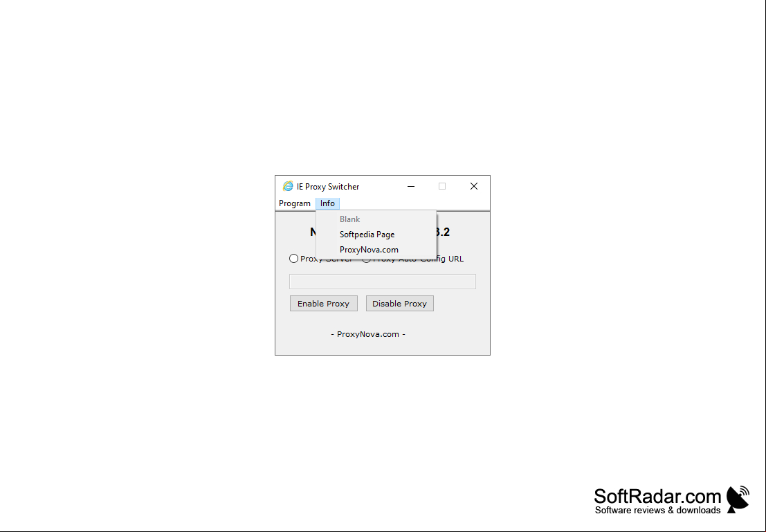Image resolution: width=766 pixels, height=532 pixels.
Task: Click the greyed-out Blank menu entry
Action: point(376,219)
